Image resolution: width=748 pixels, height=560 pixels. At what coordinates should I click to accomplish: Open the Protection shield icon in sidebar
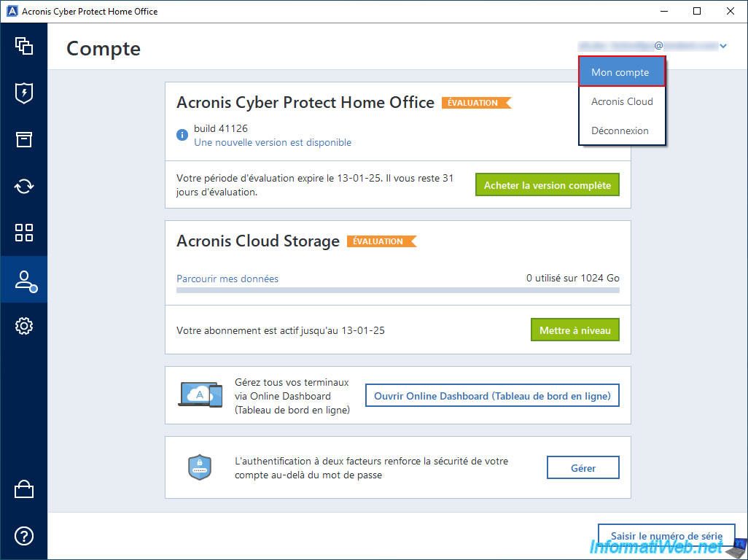tap(24, 93)
